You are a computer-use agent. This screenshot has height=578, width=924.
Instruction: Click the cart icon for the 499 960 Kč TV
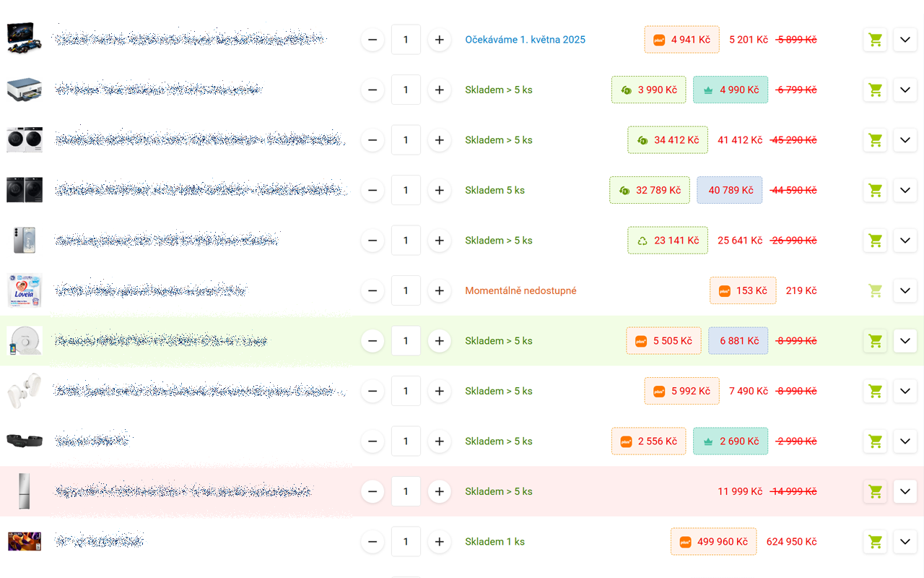pos(875,541)
